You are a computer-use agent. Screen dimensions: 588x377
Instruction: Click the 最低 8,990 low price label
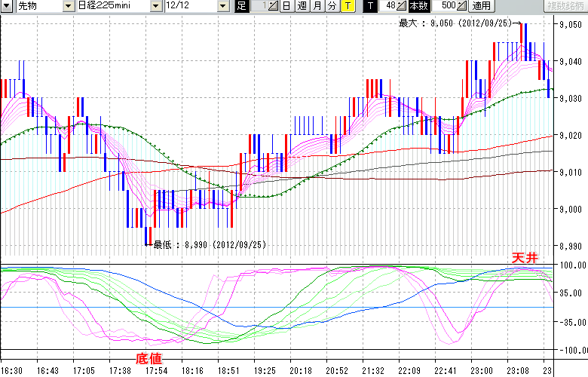point(209,245)
